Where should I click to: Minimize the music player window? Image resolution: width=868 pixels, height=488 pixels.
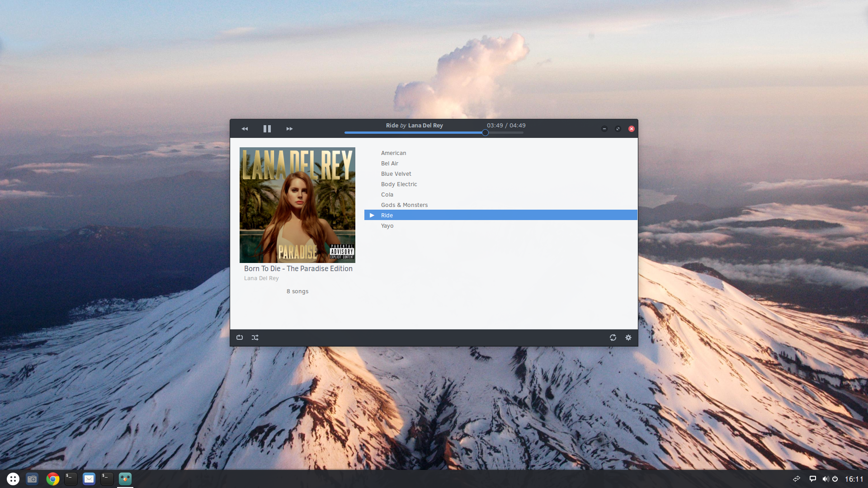604,129
